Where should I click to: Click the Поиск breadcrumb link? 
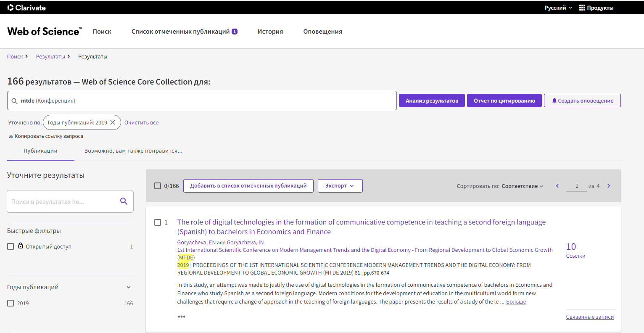[x=15, y=56]
